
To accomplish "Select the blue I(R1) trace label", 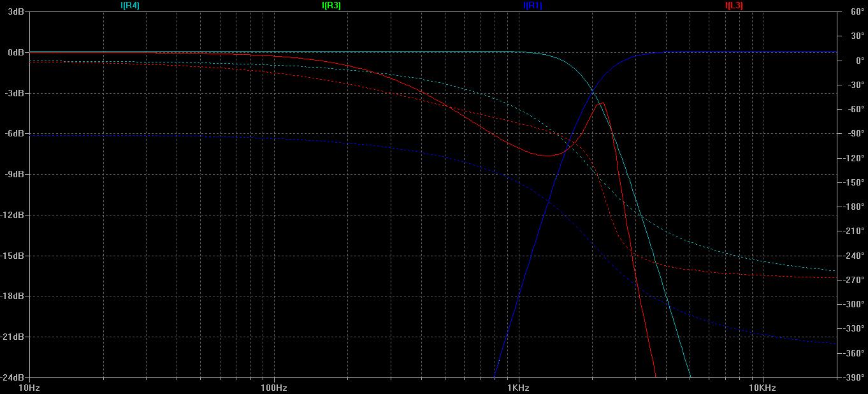I will 533,6.
